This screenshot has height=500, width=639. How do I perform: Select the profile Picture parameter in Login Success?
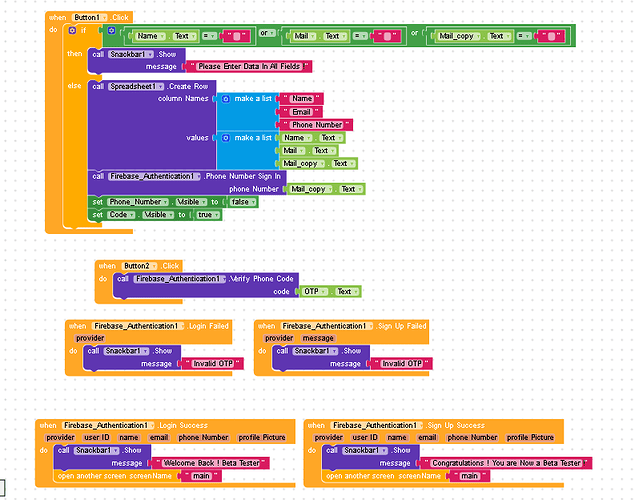coord(262,438)
